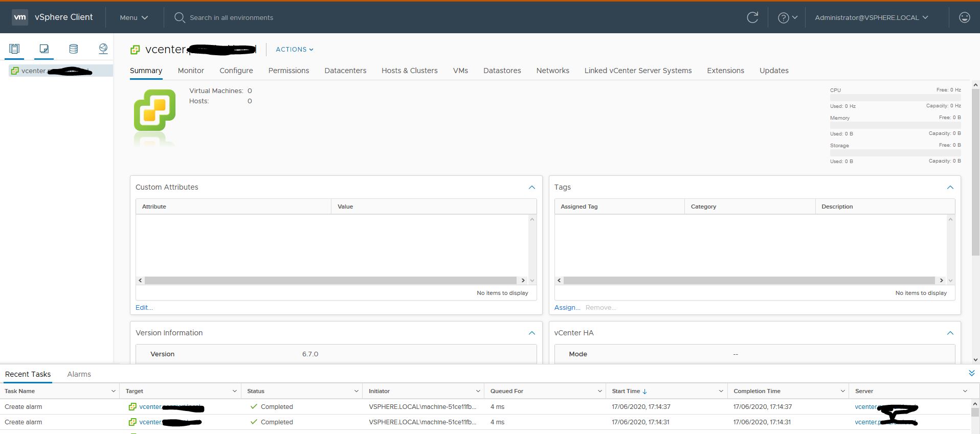This screenshot has height=434, width=980.
Task: Click the search magnifier icon
Action: click(x=180, y=17)
